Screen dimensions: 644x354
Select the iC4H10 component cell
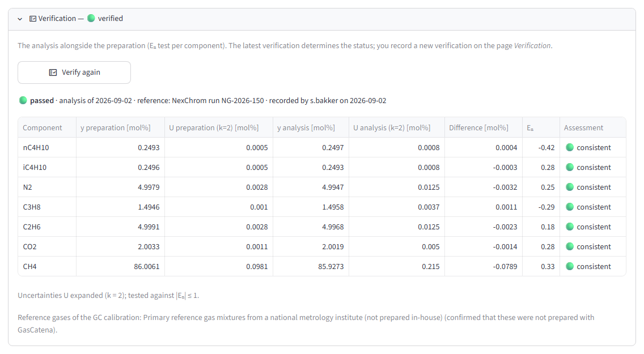(x=47, y=167)
